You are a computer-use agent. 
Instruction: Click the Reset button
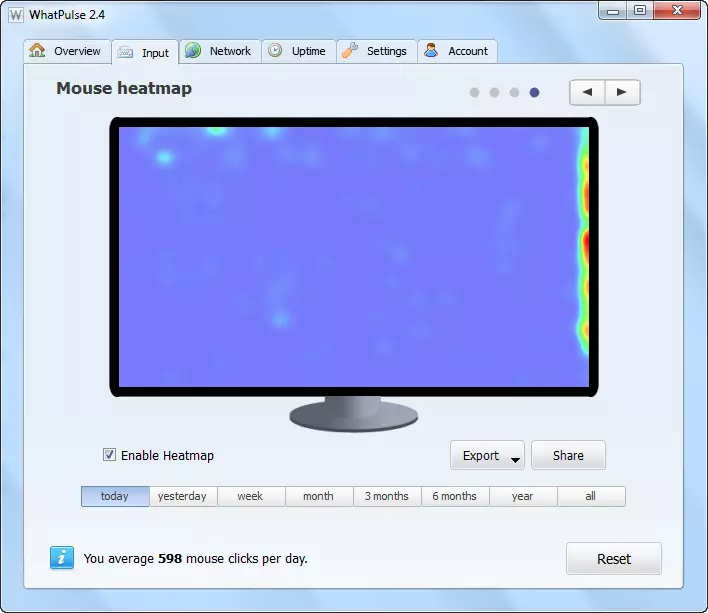tap(614, 558)
